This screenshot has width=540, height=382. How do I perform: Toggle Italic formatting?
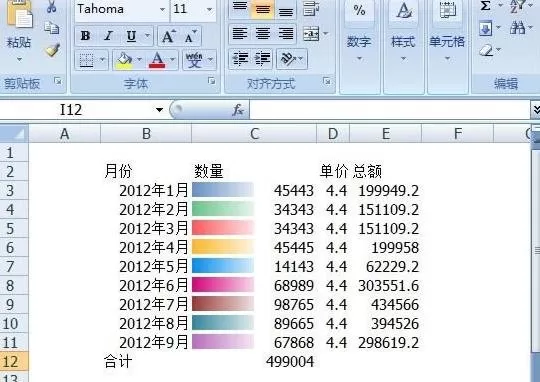pos(108,35)
